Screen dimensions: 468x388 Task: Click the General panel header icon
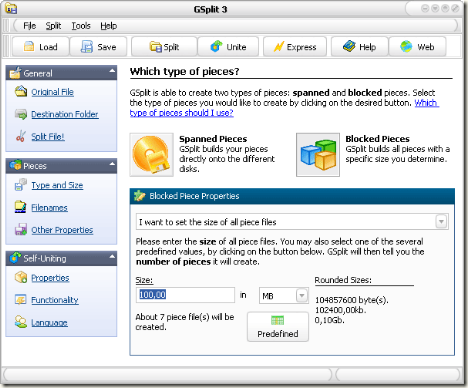15,73
